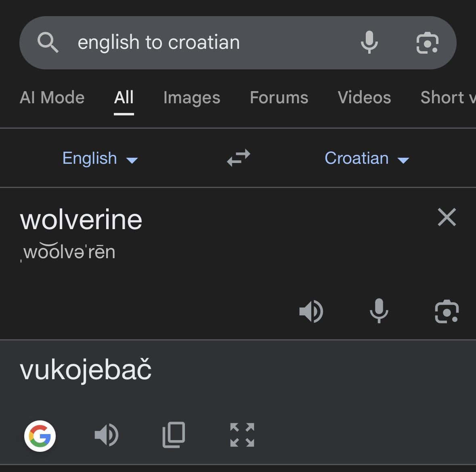Listen to the word wolverine
476x472 pixels.
(x=311, y=311)
